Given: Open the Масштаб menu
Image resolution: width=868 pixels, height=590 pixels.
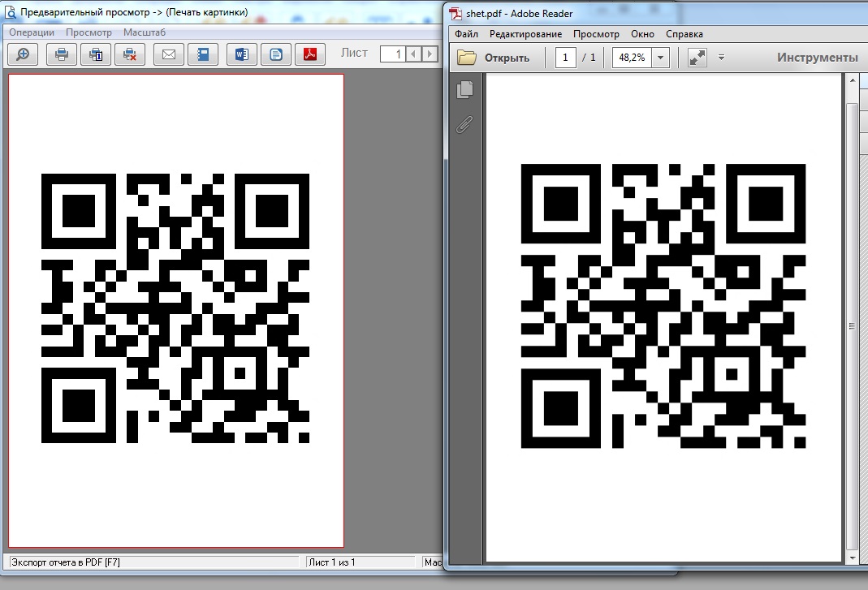Looking at the screenshot, I should coord(145,32).
